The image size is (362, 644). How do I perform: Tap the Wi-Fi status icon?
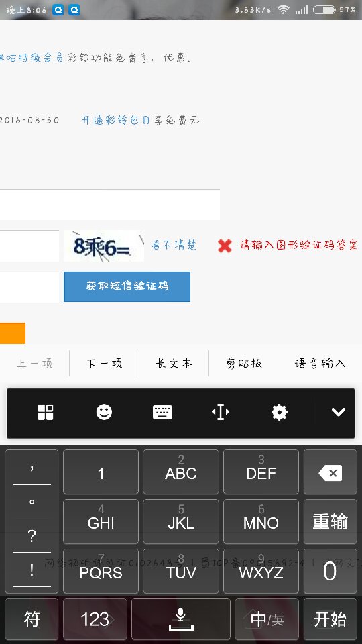coord(283,10)
